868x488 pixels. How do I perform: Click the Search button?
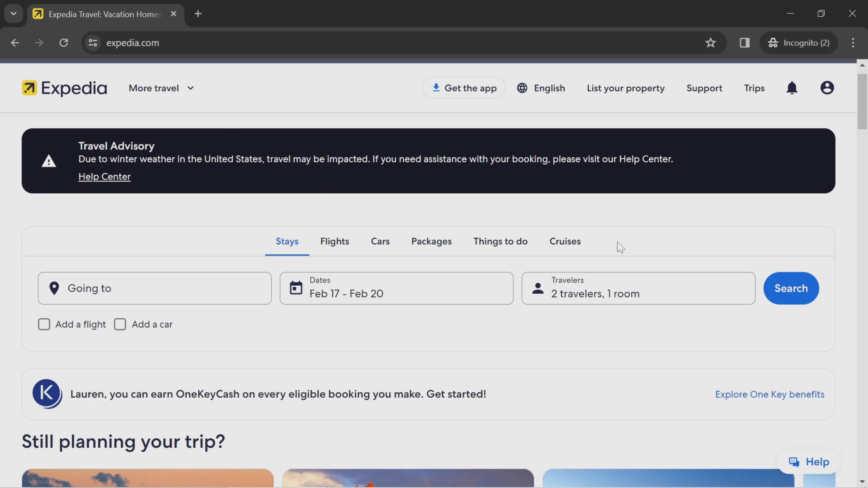pos(790,288)
